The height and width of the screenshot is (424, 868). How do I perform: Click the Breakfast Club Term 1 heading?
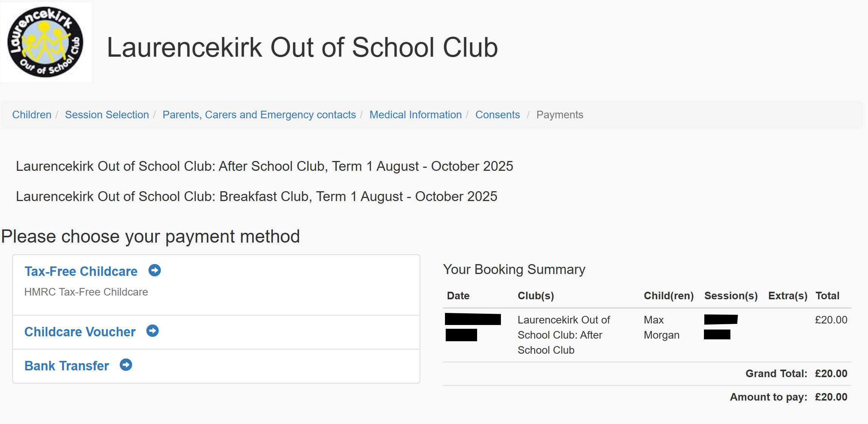click(256, 197)
